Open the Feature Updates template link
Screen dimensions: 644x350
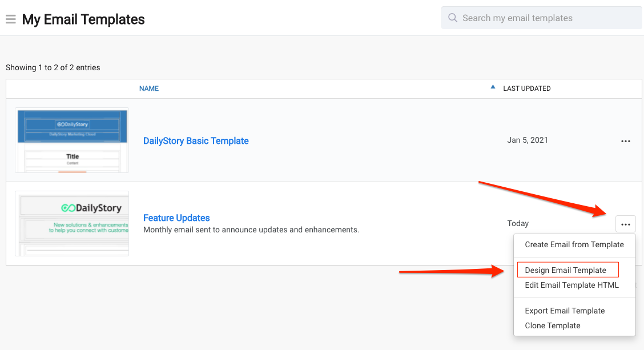[x=176, y=218]
